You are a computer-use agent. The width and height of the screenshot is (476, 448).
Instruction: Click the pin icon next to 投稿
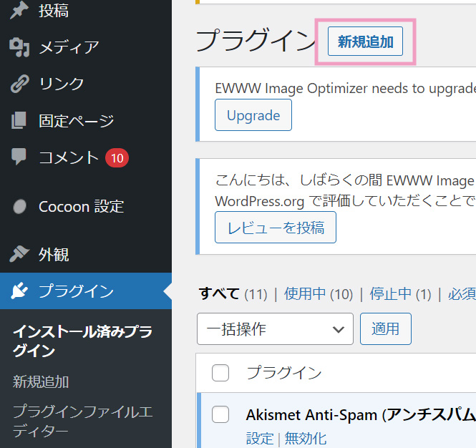click(19, 10)
